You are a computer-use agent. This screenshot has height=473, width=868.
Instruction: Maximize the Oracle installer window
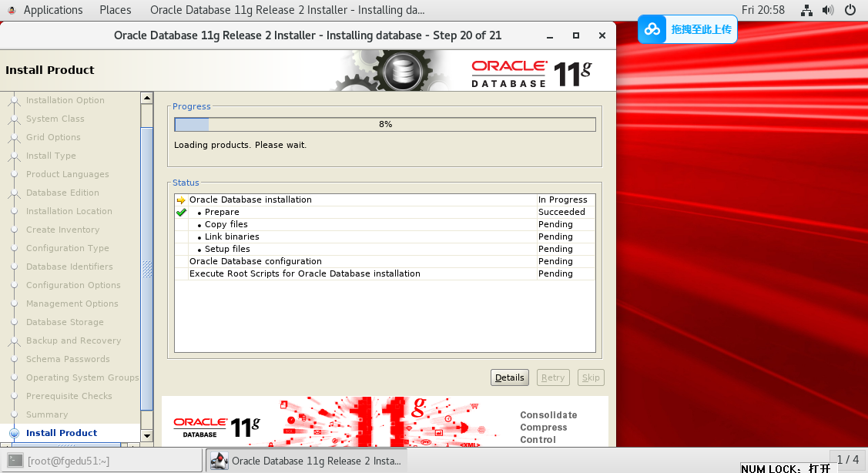coord(576,35)
